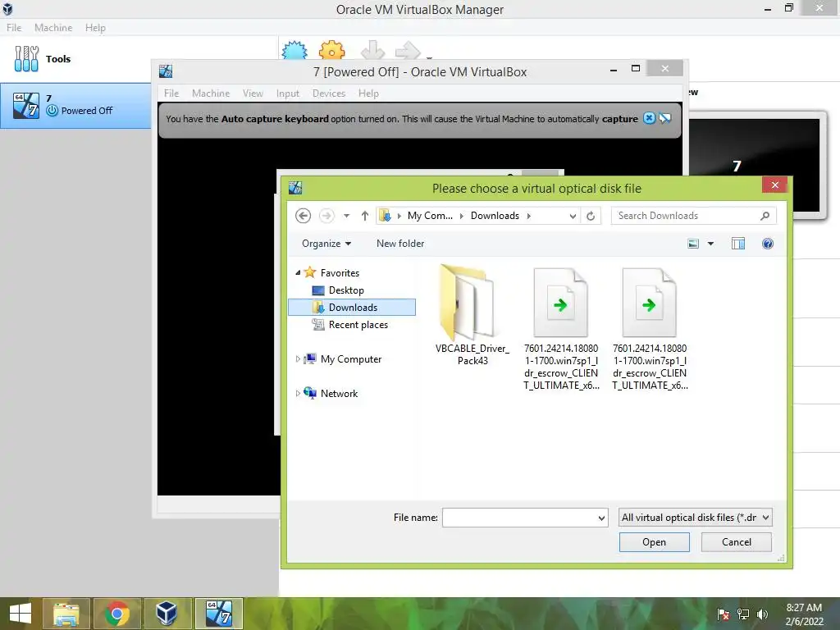840x630 pixels.
Task: Open the file type filter dropdown
Action: (x=765, y=518)
